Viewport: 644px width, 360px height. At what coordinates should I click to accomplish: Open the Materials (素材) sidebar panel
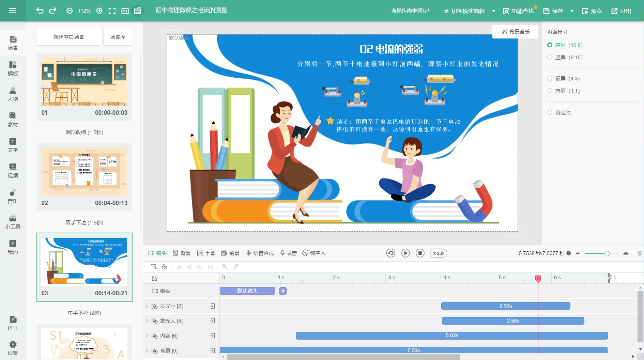point(13,120)
